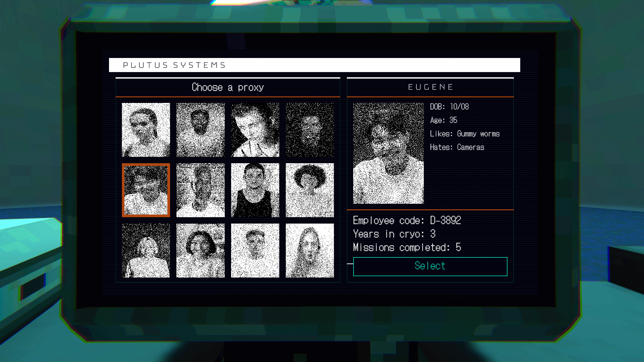Select second portrait in the middle row

[201, 190]
